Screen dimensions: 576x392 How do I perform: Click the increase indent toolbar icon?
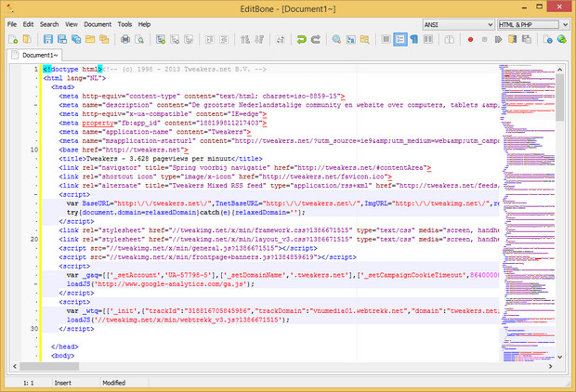coord(210,39)
